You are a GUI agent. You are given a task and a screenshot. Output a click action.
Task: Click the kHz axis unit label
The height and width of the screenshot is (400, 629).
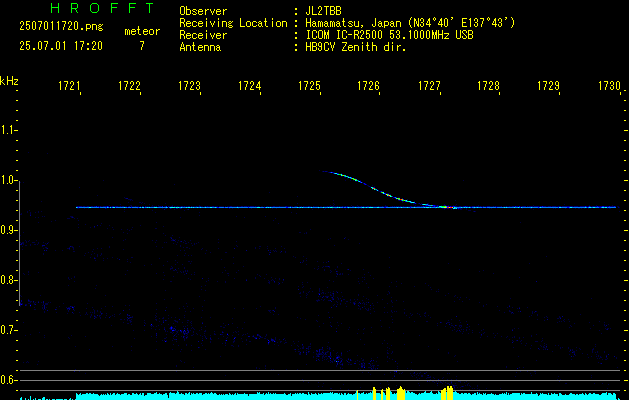[9, 81]
